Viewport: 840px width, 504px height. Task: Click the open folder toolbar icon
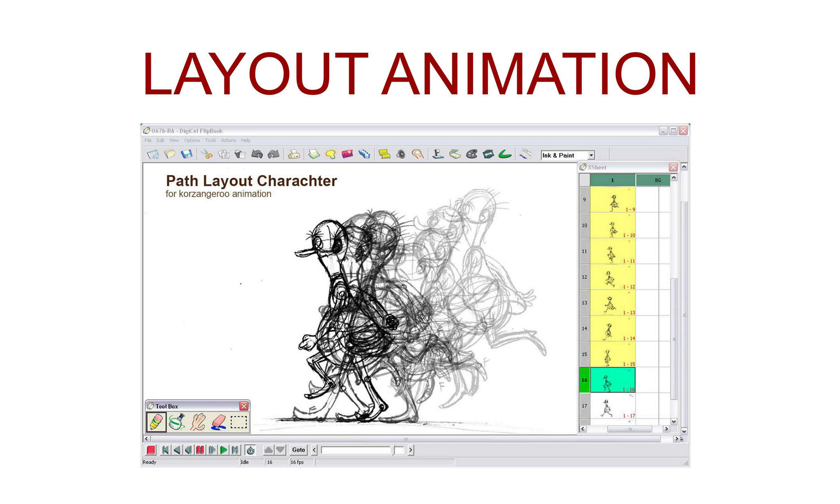click(x=170, y=154)
